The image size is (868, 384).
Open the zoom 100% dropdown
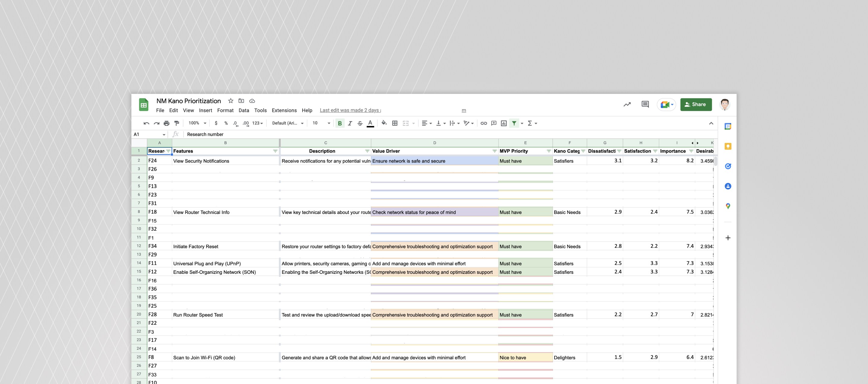(197, 123)
